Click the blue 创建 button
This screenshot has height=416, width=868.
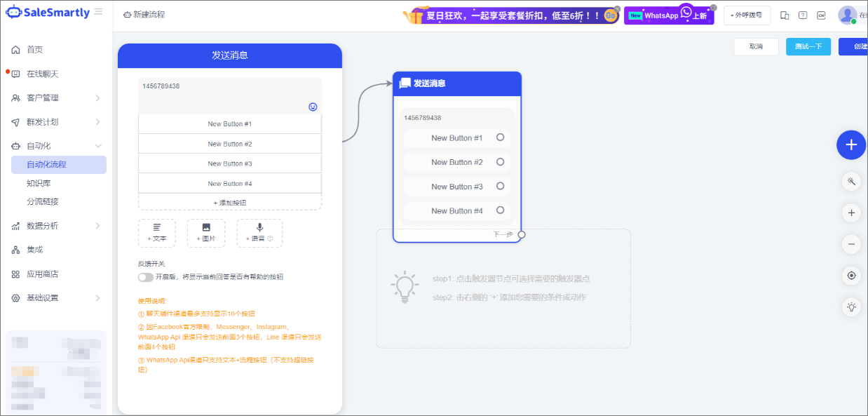(853, 46)
